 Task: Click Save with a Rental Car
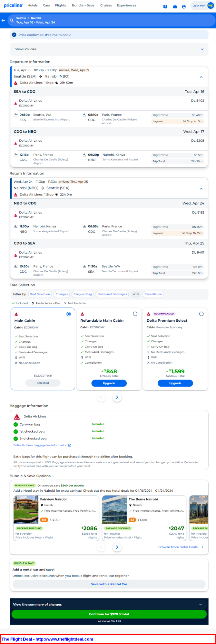[109, 584]
